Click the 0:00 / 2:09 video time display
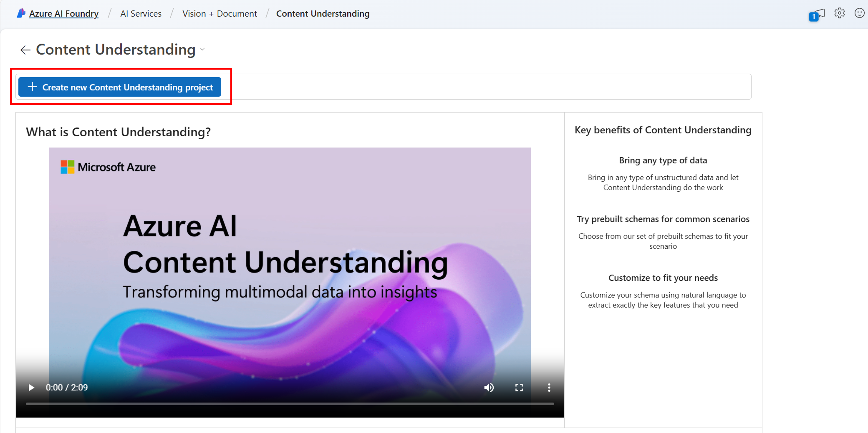The width and height of the screenshot is (868, 433). pos(67,387)
